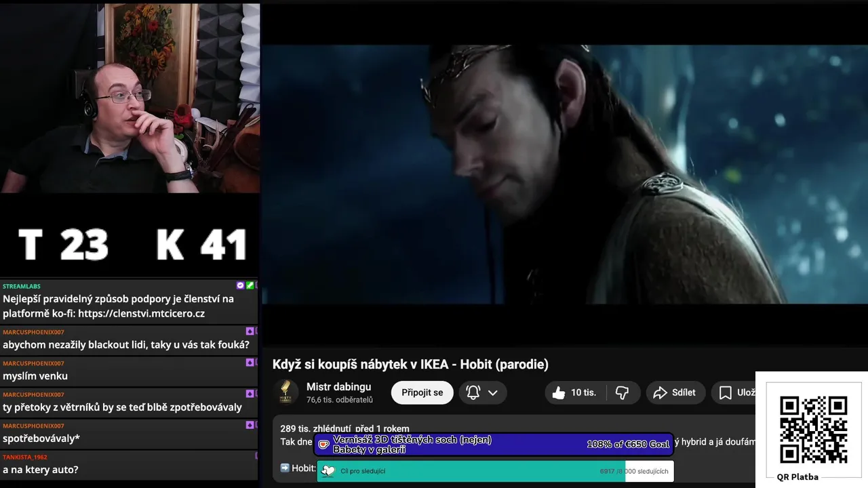The width and height of the screenshot is (868, 488).
Task: Click the Cíl pro sledující follower goal bar
Action: pyautogui.click(x=495, y=471)
